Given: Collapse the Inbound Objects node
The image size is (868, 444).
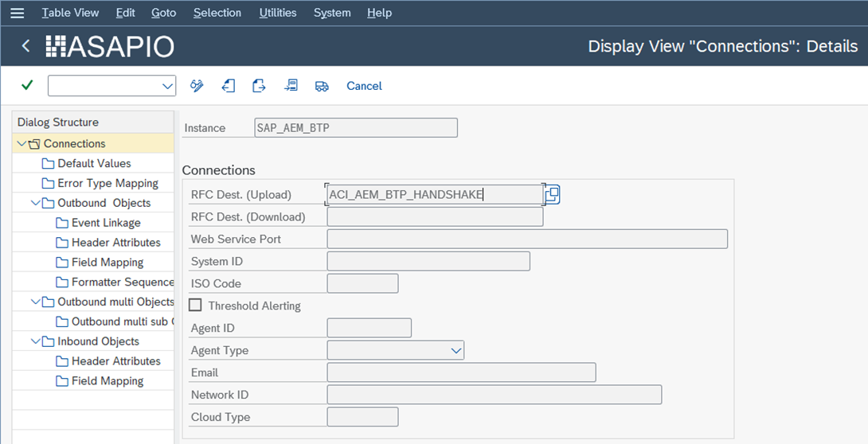Looking at the screenshot, I should point(35,341).
